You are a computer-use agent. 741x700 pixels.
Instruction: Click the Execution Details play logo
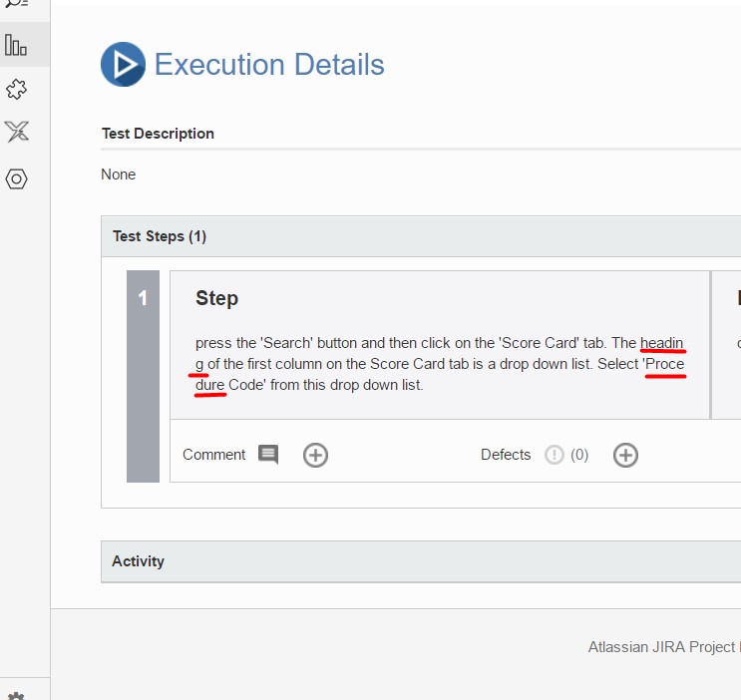[123, 64]
